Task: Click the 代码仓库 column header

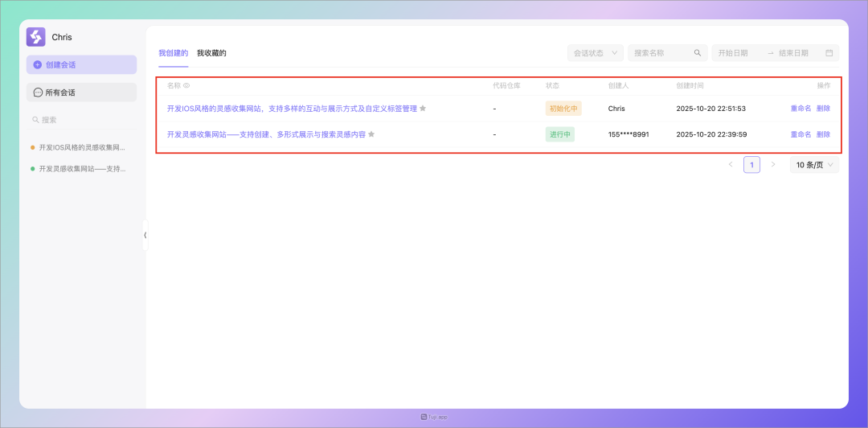Action: (506, 85)
